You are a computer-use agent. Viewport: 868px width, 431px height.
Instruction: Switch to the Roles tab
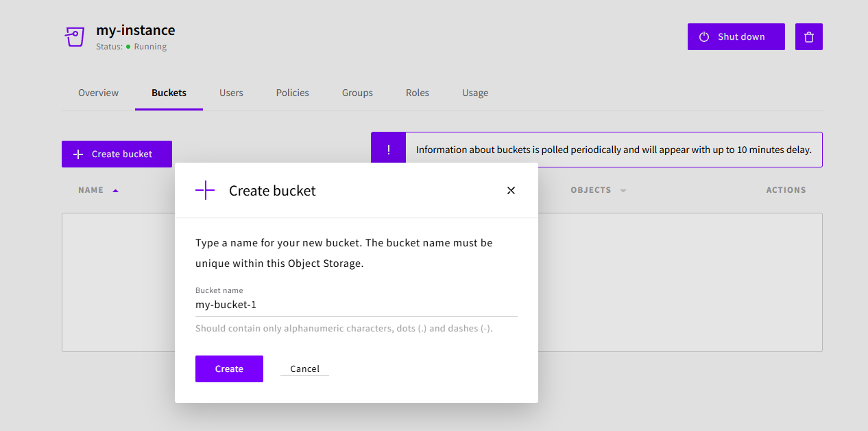(x=417, y=93)
